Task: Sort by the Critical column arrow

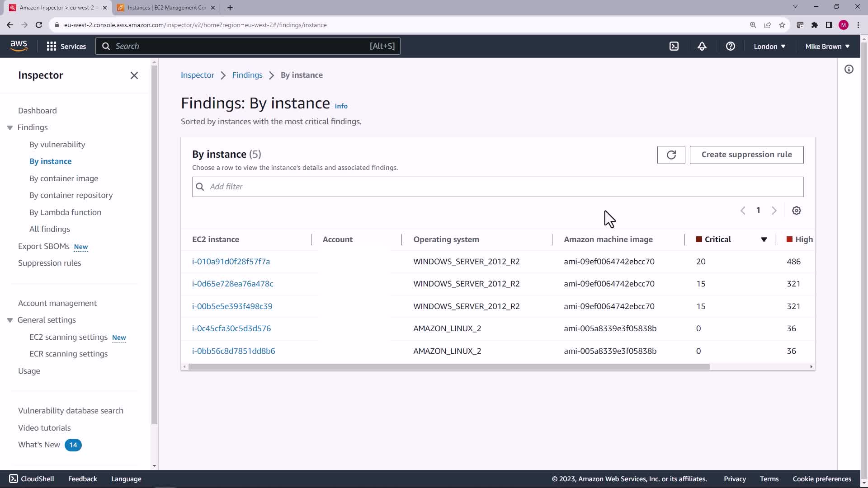Action: (x=764, y=239)
